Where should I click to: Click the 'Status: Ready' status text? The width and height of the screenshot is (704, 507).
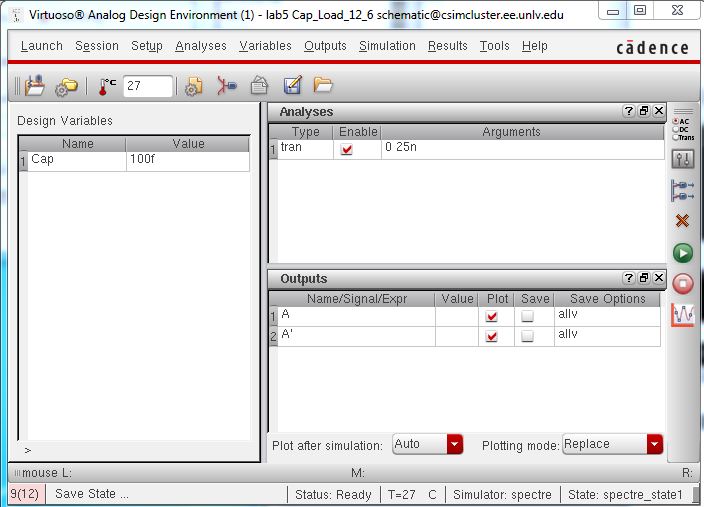[333, 494]
